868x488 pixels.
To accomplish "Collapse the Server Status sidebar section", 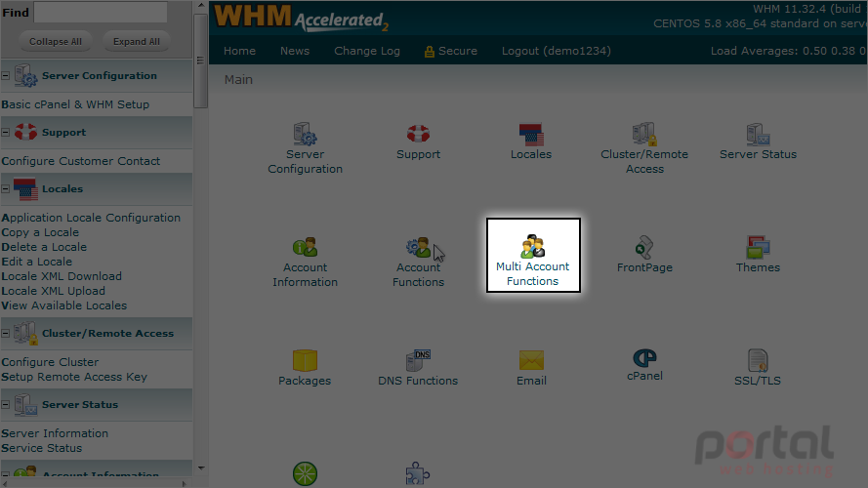I will 6,404.
